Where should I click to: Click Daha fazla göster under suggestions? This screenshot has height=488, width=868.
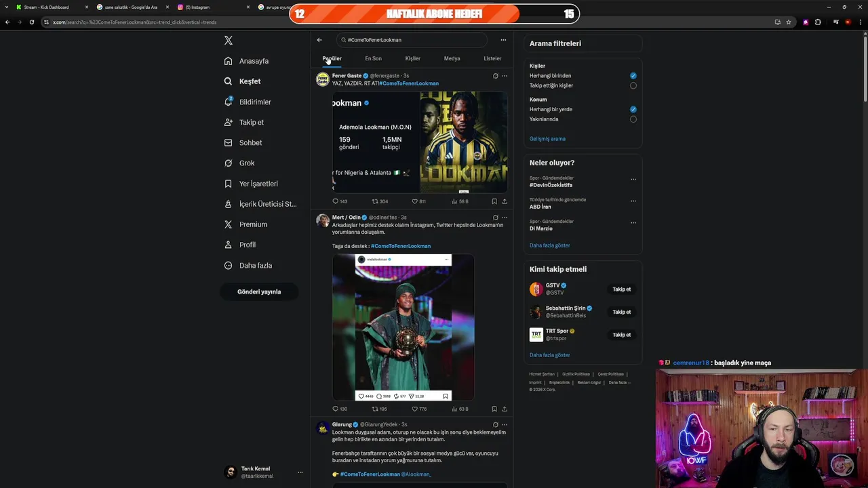click(x=550, y=355)
